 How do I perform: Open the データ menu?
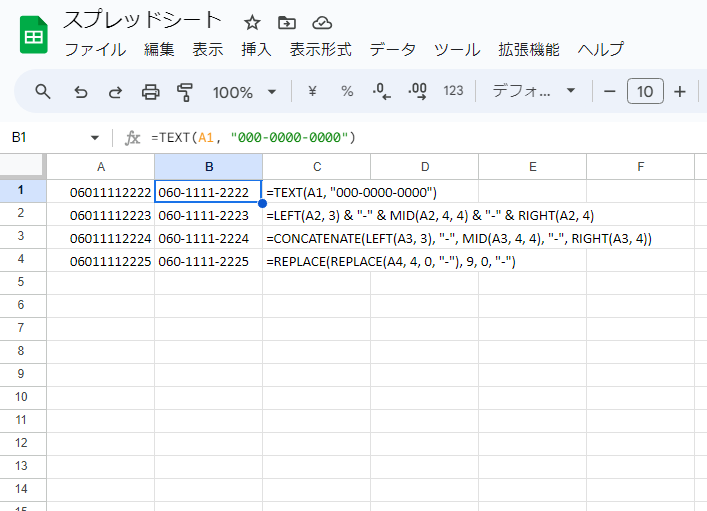pyautogui.click(x=392, y=50)
